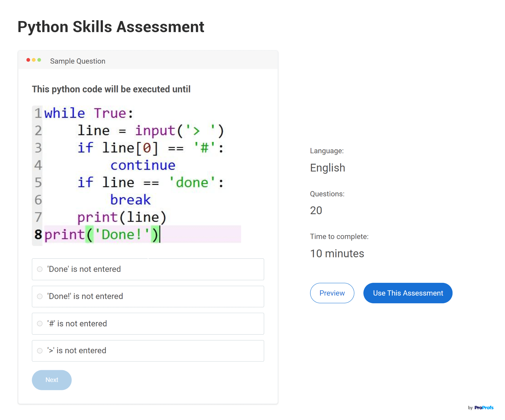Click Use This Assessment button
The height and width of the screenshot is (420, 505).
tap(408, 293)
